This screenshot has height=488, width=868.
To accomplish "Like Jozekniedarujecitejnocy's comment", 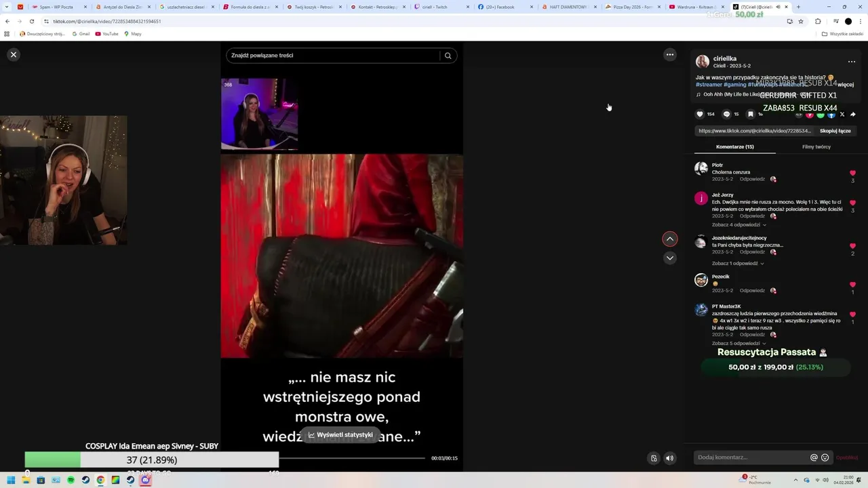I will 852,246.
